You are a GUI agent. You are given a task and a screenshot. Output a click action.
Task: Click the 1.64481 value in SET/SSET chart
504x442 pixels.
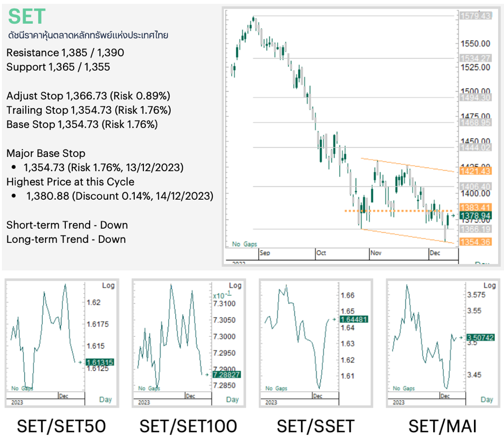[x=354, y=319]
